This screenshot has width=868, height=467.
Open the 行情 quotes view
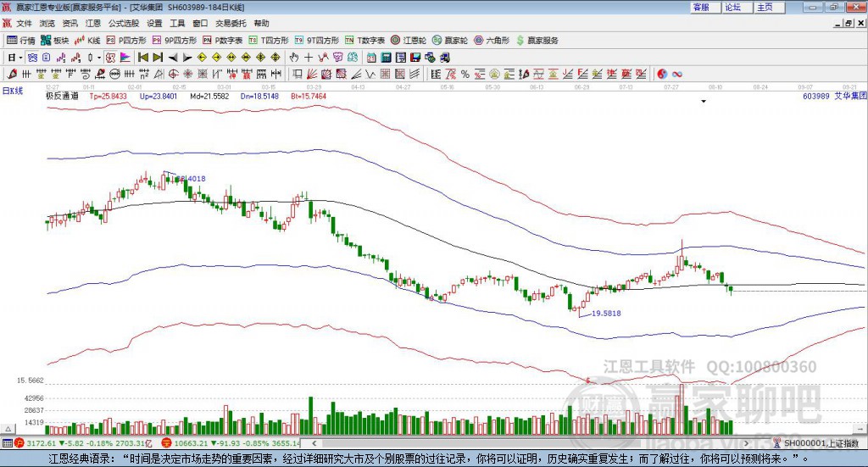click(20, 41)
